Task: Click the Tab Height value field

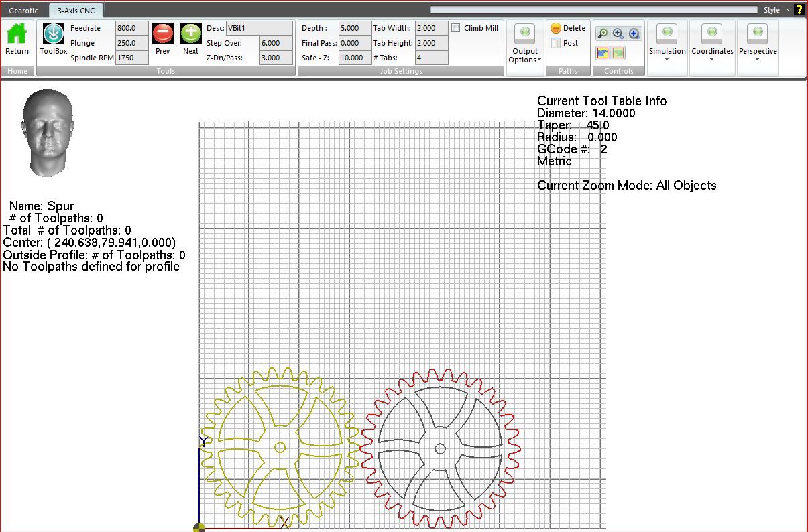Action: [x=432, y=43]
